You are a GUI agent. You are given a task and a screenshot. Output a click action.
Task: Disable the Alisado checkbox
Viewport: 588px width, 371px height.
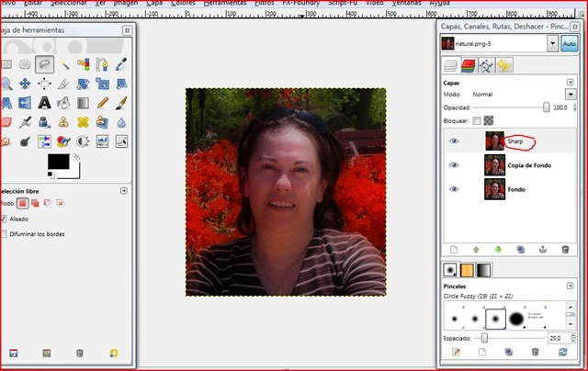pyautogui.click(x=6, y=219)
